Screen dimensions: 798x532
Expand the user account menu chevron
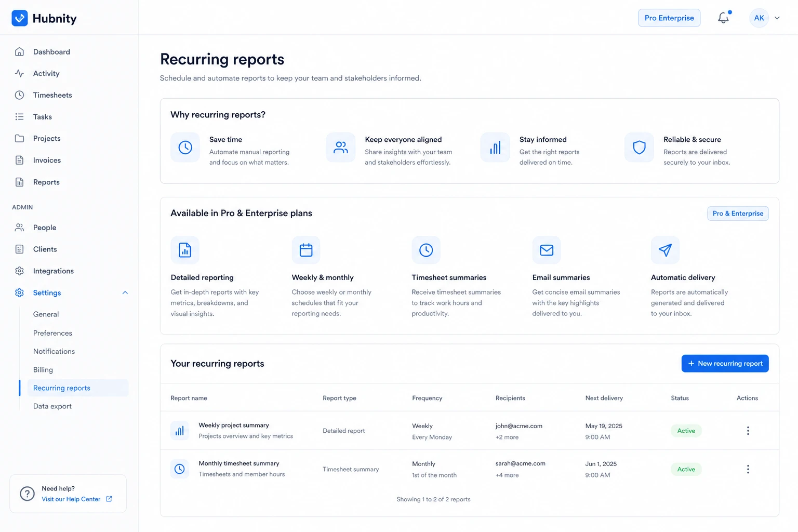click(777, 18)
